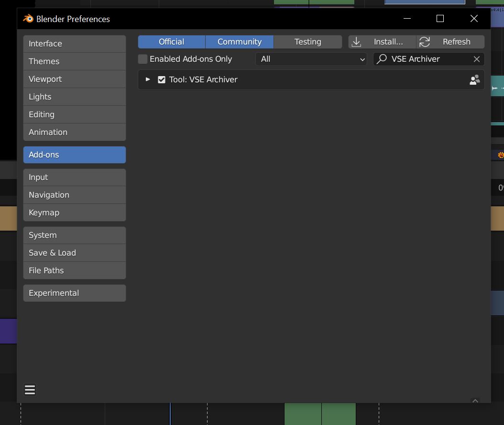
Task: Open the Lights preferences section
Action: (74, 97)
